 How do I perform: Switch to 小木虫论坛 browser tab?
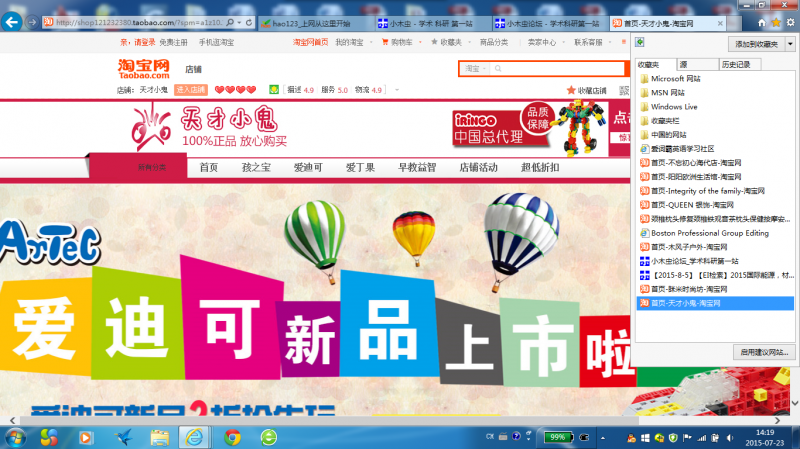(x=549, y=23)
